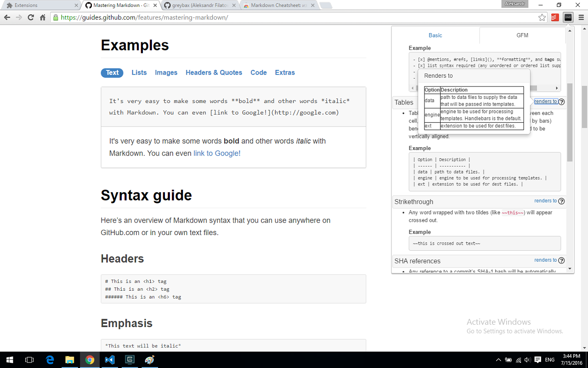Viewport: 588px width, 368px height.
Task: Show the Headers & Quotes examples
Action: 214,73
